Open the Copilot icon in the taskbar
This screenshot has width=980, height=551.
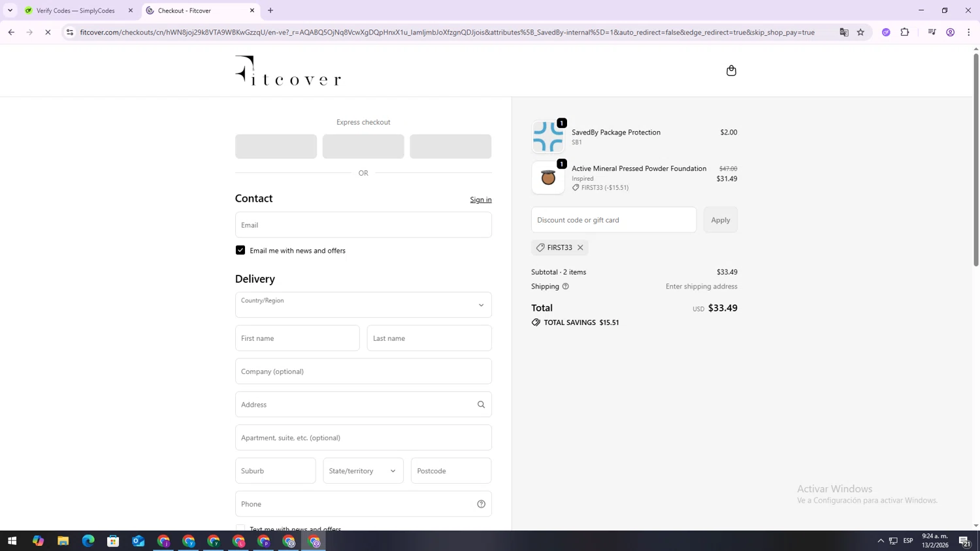point(38,541)
